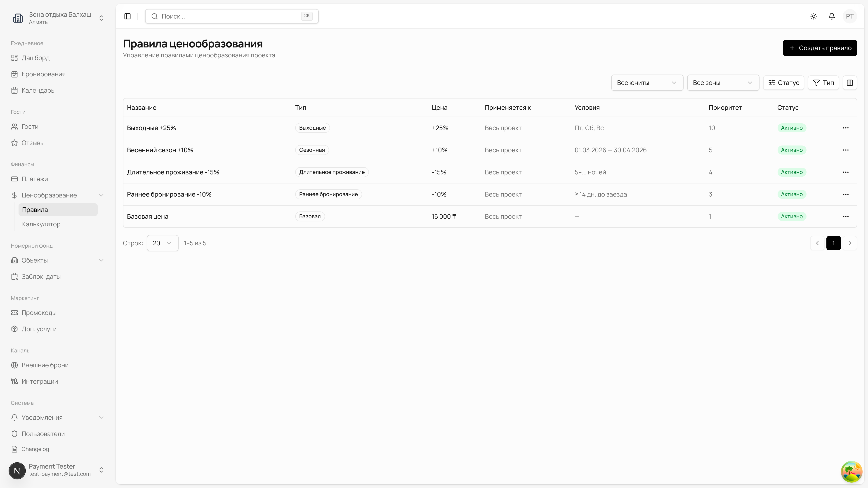Go to previous page arrow

[817, 243]
